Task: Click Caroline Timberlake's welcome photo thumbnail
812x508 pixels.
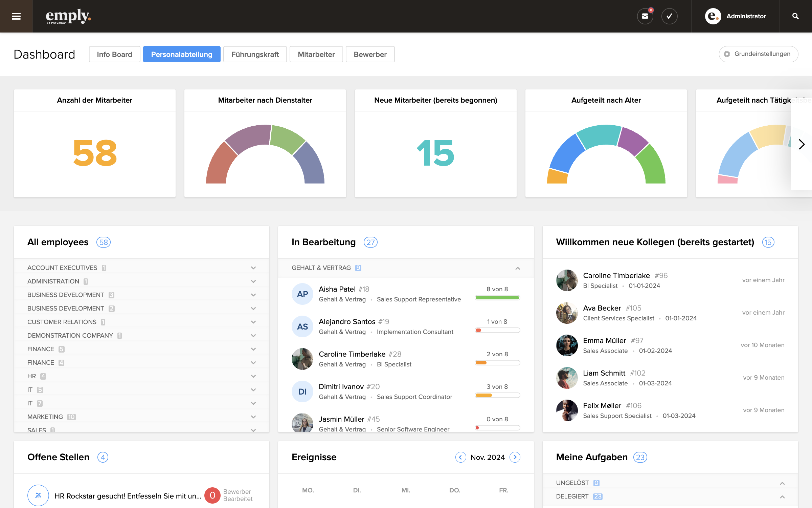Action: [x=567, y=280]
